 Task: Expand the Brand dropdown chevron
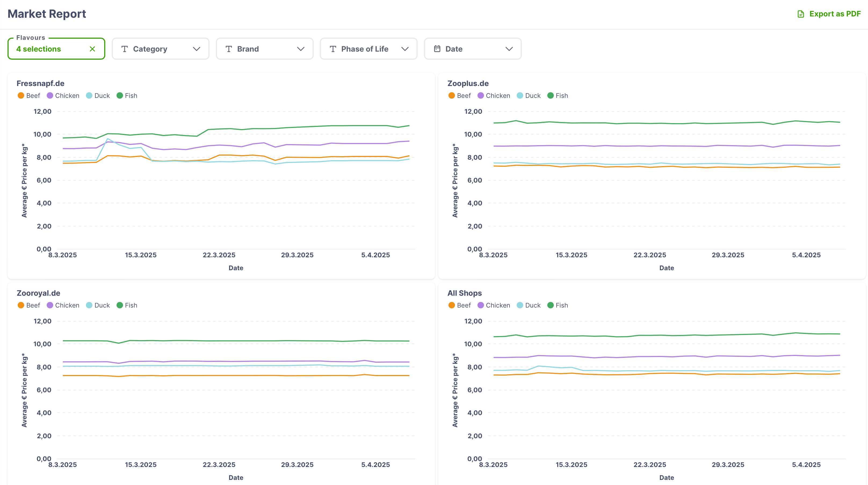(301, 49)
